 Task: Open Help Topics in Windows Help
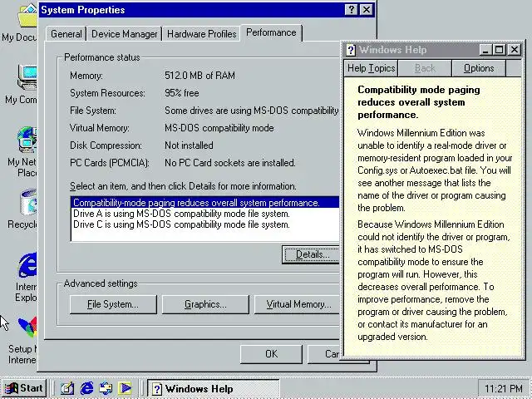click(372, 68)
